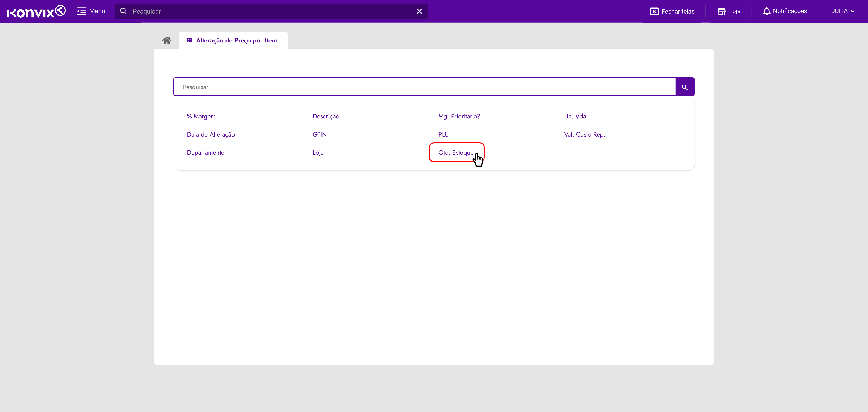Clear the top search with X icon
The height and width of the screenshot is (412, 868).
coord(419,12)
